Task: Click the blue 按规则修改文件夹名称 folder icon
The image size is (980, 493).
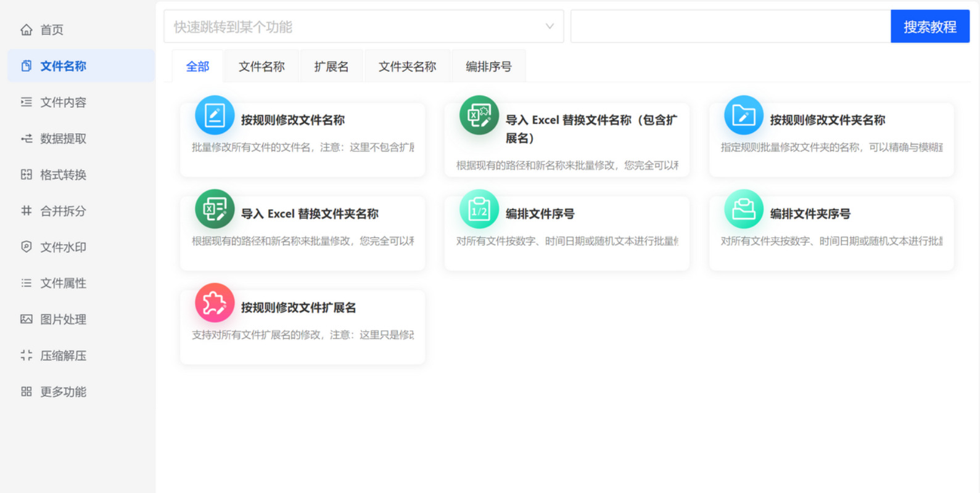Action: coord(744,115)
